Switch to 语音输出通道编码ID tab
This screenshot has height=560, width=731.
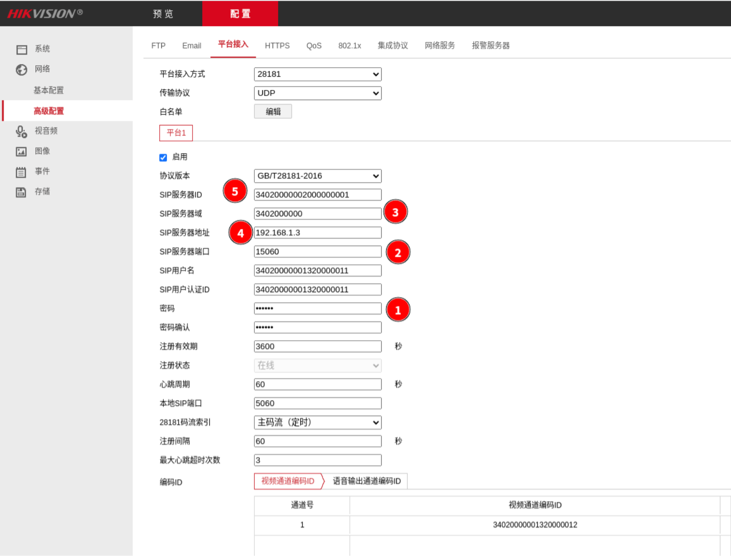367,481
